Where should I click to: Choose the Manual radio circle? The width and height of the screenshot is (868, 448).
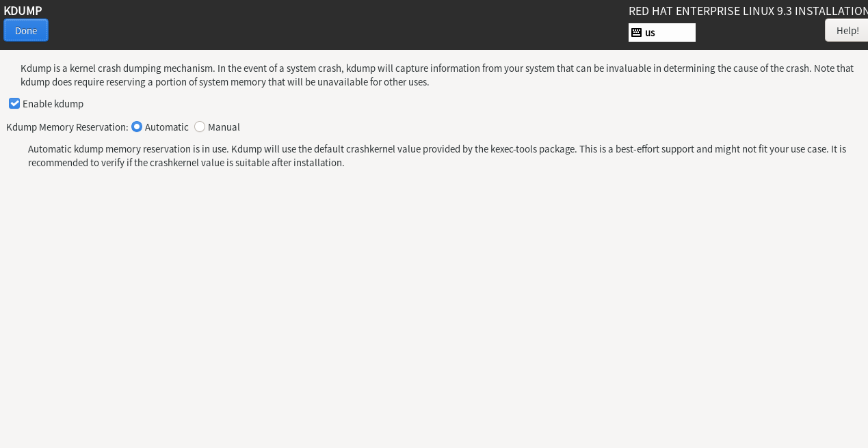click(x=200, y=127)
